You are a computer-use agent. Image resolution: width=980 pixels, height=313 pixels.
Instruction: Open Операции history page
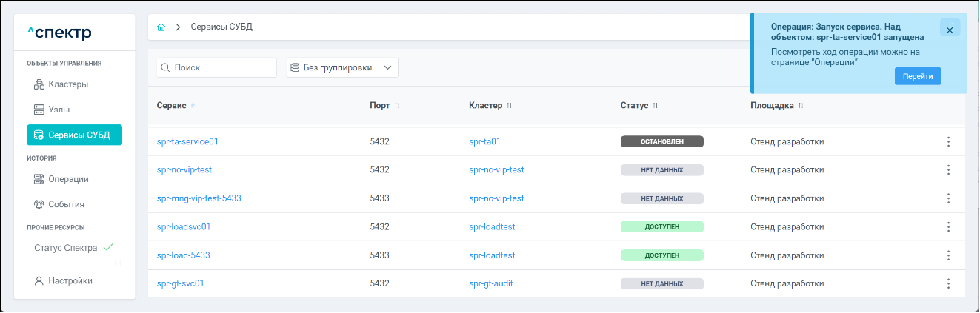coord(67,179)
